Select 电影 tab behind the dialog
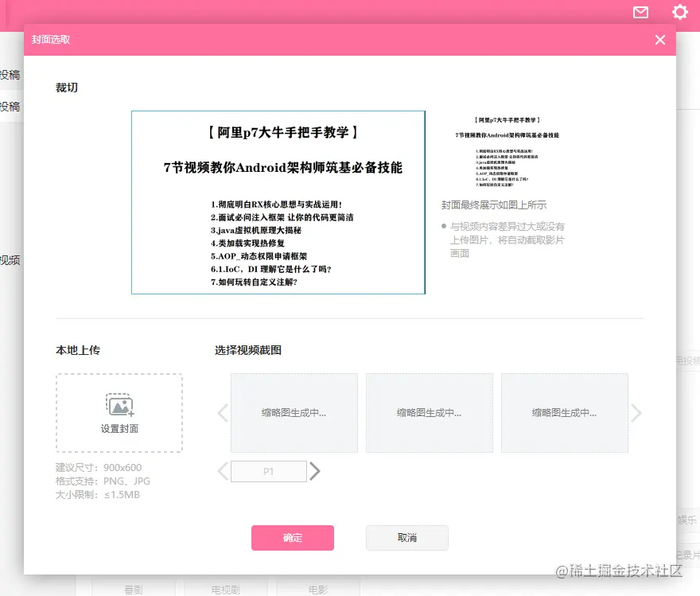The height and width of the screenshot is (596, 700). click(x=318, y=590)
